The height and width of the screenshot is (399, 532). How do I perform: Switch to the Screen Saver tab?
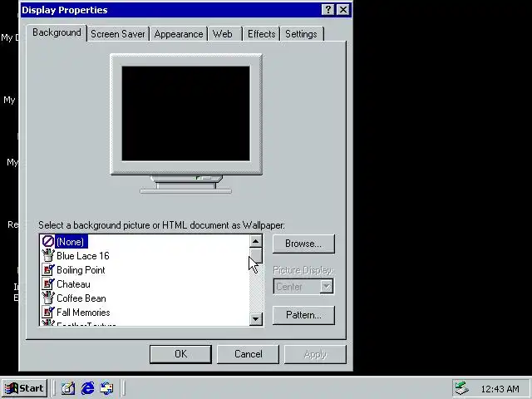(118, 34)
